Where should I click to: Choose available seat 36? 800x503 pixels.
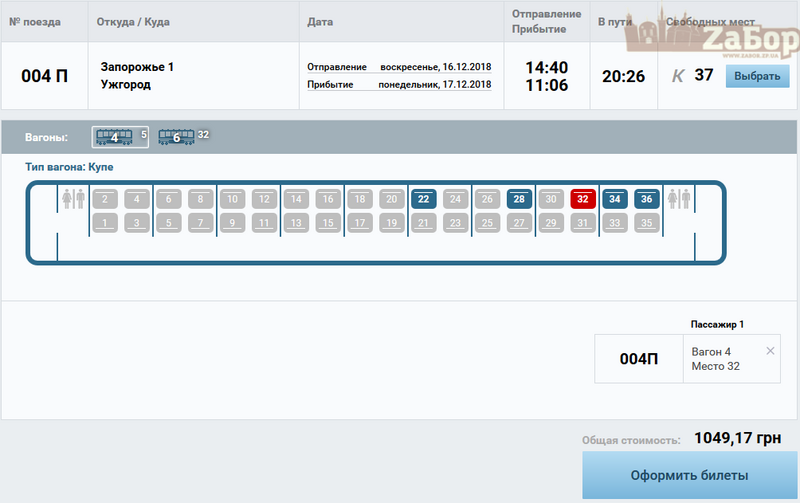coord(647,199)
